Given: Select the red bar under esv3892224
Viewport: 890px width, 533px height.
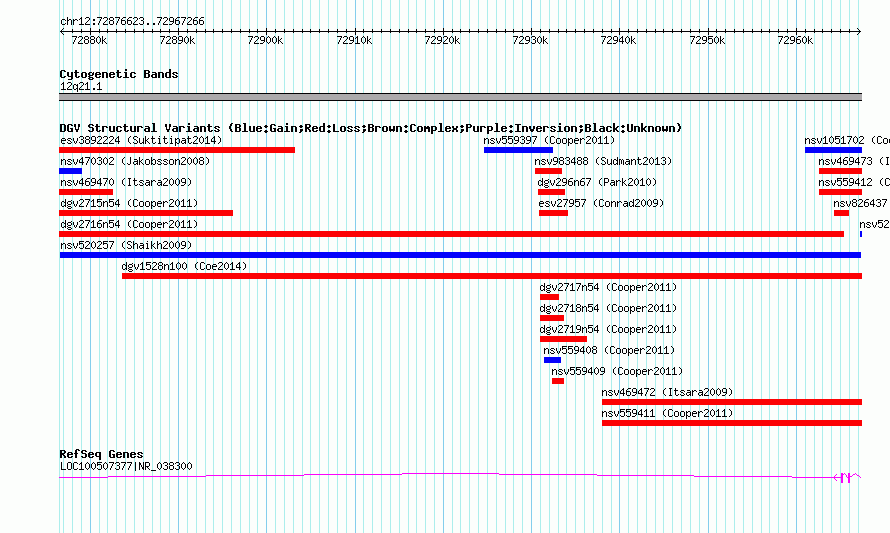Looking at the screenshot, I should click(177, 150).
